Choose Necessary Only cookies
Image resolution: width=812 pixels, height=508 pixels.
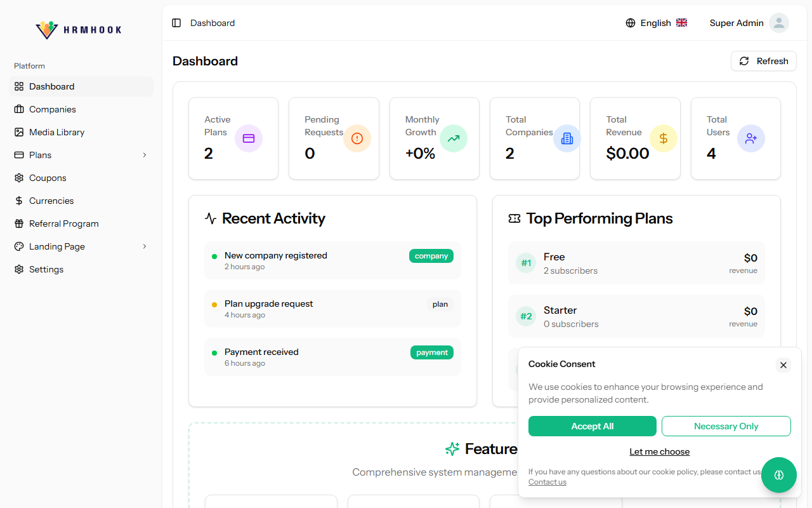[x=726, y=426]
